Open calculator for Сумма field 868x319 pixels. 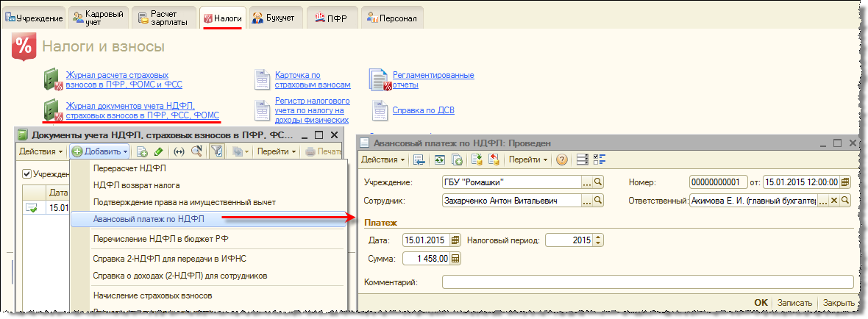pos(455,258)
